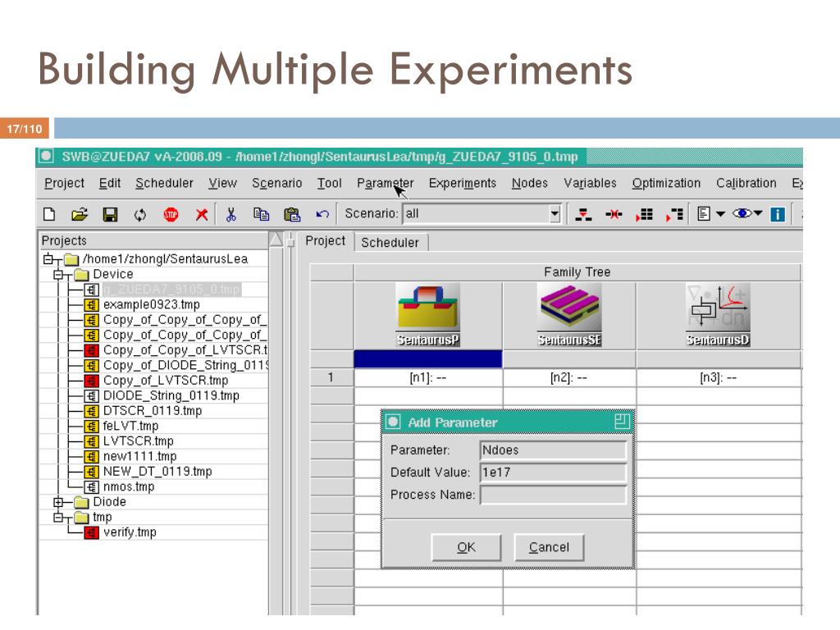
Task: Collapse the tmp folder node
Action: click(58, 518)
